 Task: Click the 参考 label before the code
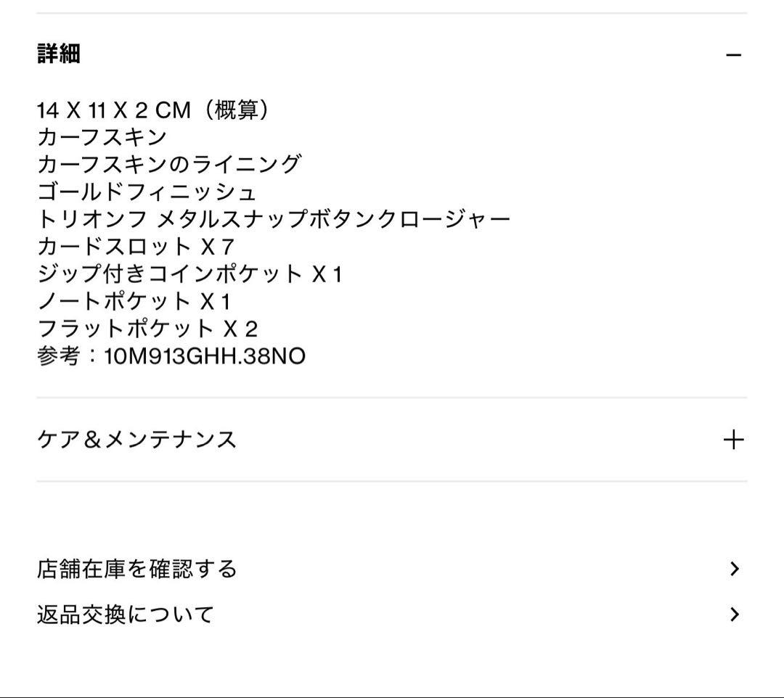coord(58,357)
